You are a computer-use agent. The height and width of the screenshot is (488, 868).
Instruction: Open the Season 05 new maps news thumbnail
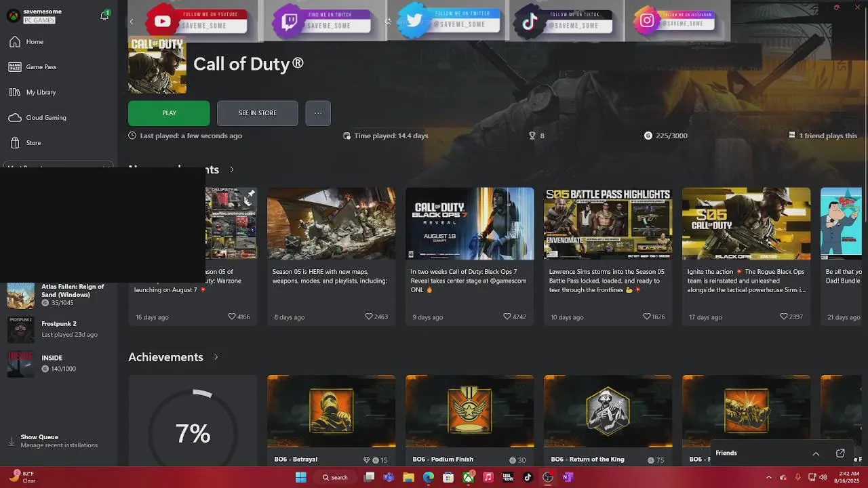(x=331, y=224)
